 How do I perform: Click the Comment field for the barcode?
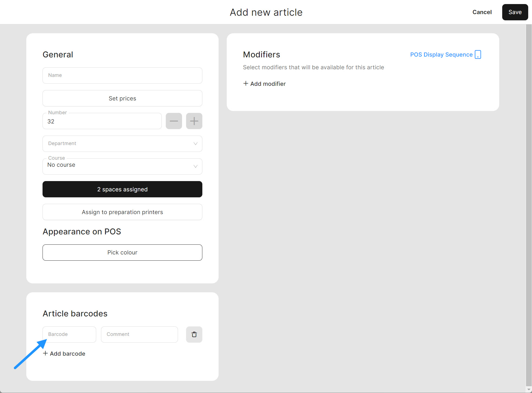pos(139,335)
